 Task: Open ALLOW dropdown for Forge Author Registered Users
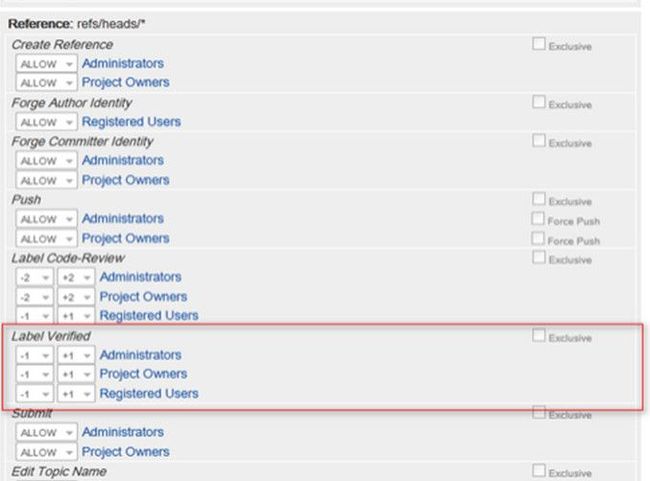point(47,122)
